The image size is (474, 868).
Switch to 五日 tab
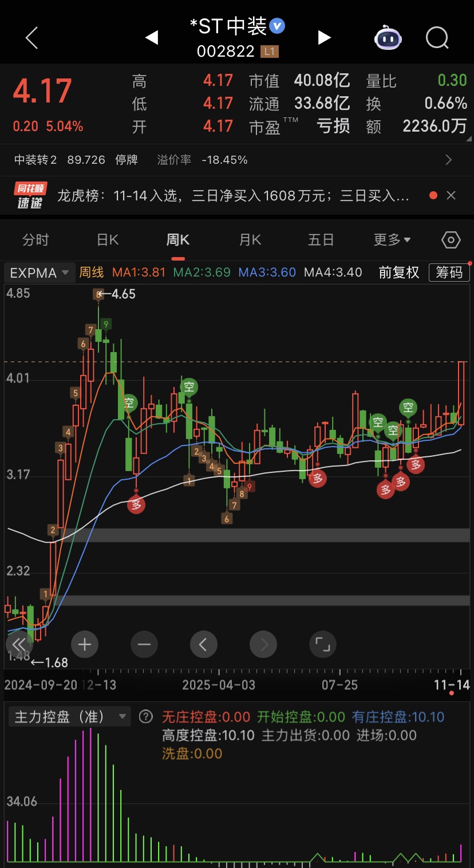coord(321,240)
